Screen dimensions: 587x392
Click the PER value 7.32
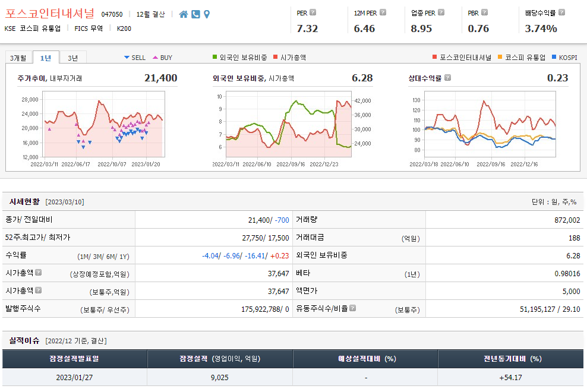307,29
